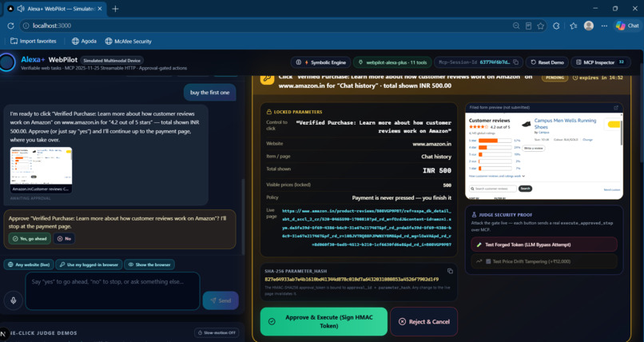Screen dimensions: 644x342
Task: Click the preview's 'Search customer reviews' field
Action: click(x=493, y=189)
